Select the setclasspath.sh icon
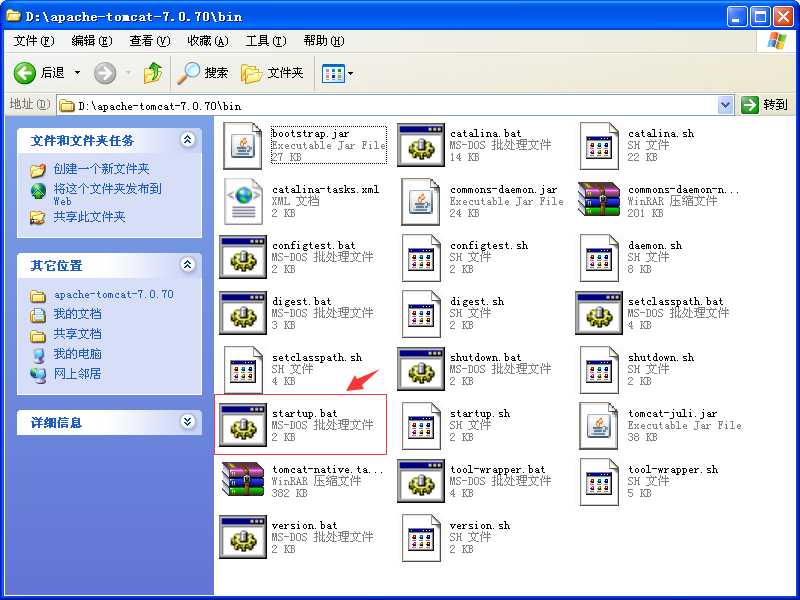Viewport: 800px width, 600px height. point(243,370)
